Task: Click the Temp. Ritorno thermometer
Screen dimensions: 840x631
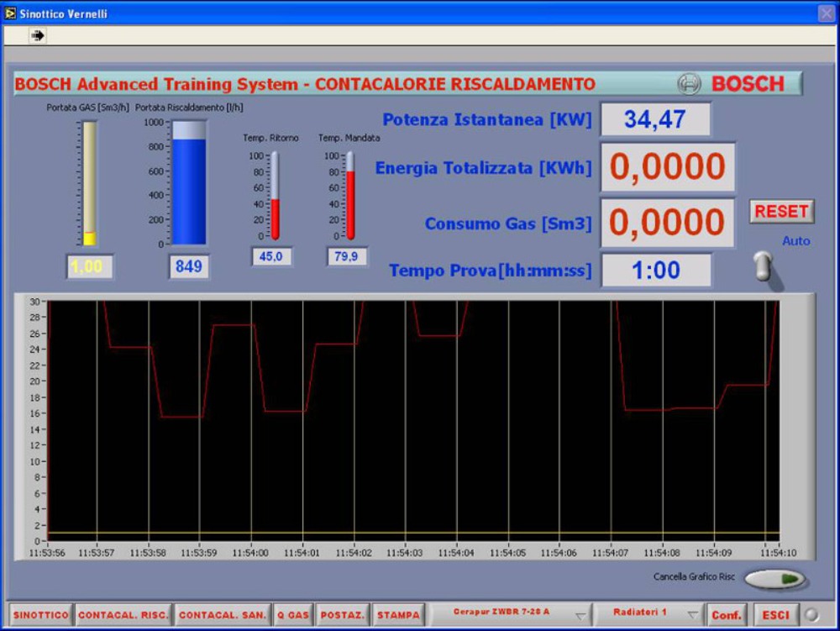Action: (275, 196)
